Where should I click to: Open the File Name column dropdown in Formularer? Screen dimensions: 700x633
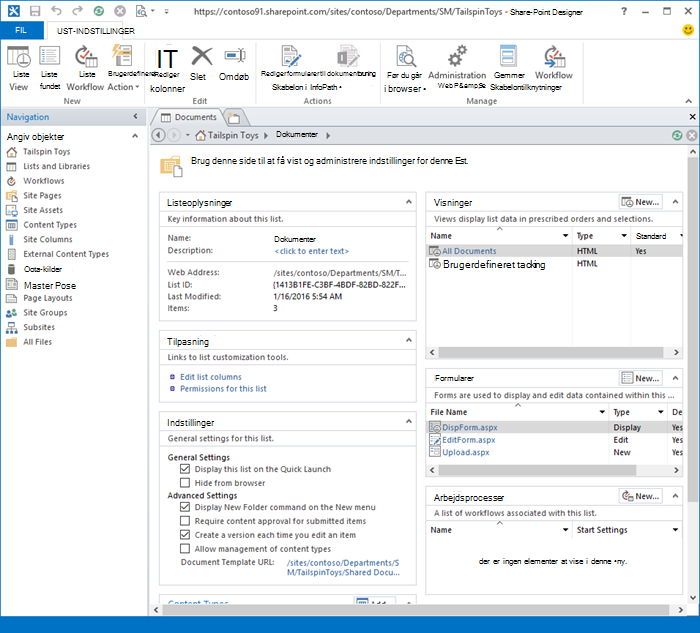coord(602,412)
